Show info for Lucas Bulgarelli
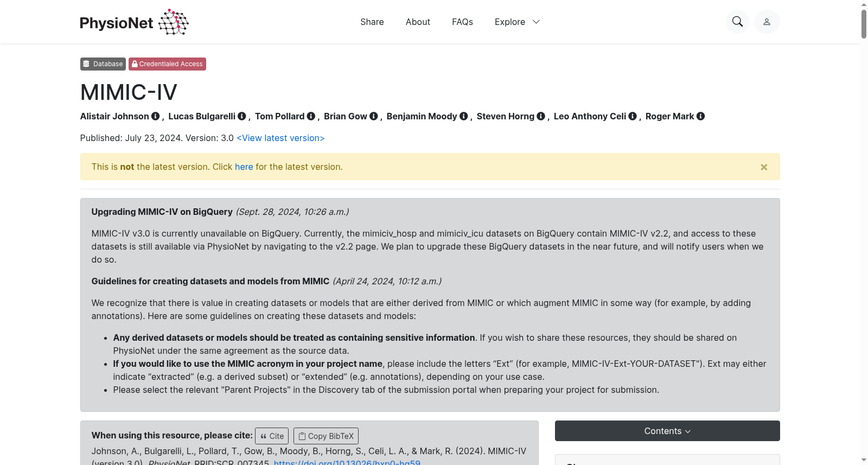The height and width of the screenshot is (465, 868). tap(242, 116)
